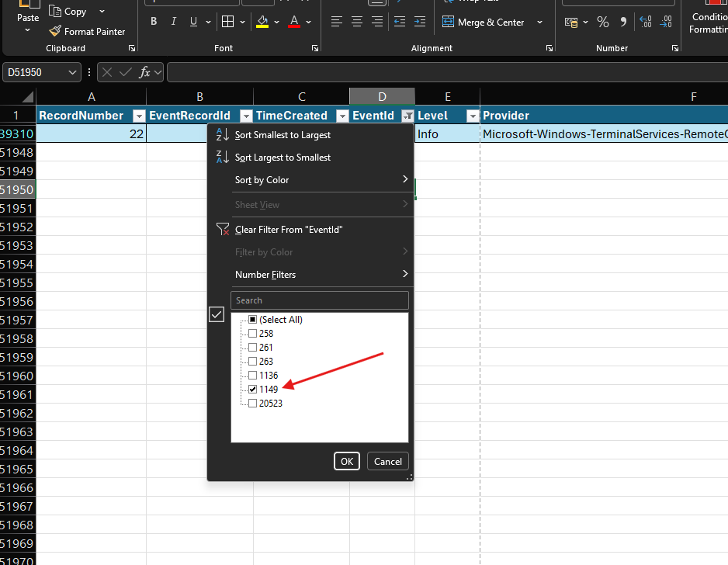Viewport: 728px width, 565px height.
Task: Open Borders dropdown arrow
Action: pos(242,22)
